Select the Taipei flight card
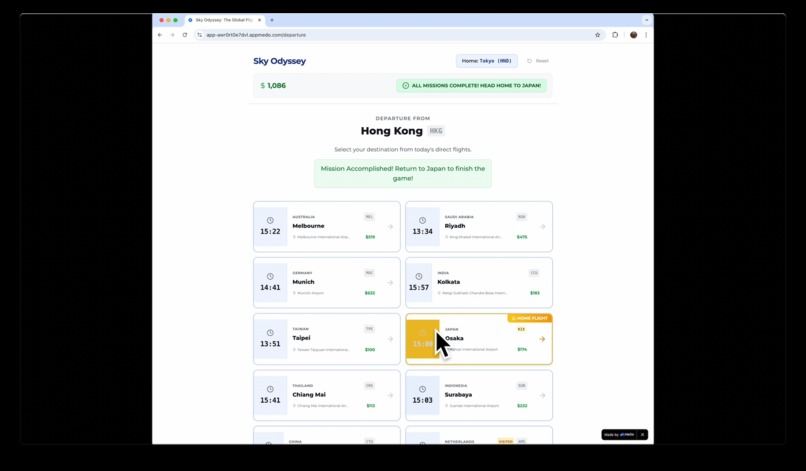Screen dimensions: 806x471 326,339
